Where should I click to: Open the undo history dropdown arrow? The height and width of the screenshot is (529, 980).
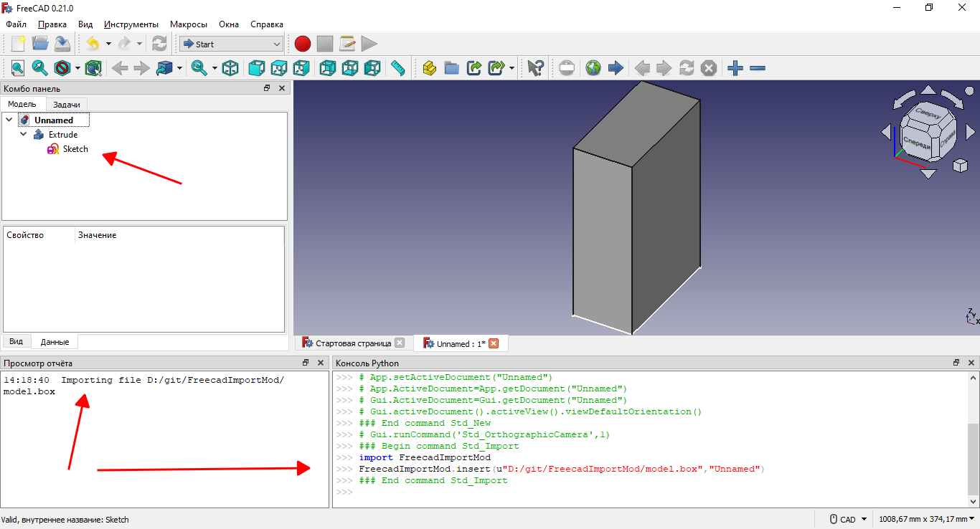click(108, 44)
